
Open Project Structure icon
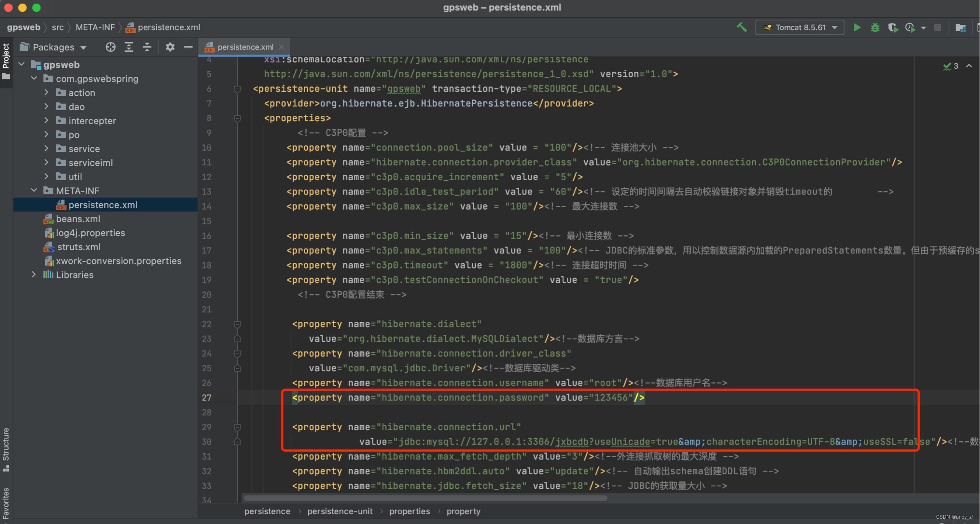click(x=960, y=27)
